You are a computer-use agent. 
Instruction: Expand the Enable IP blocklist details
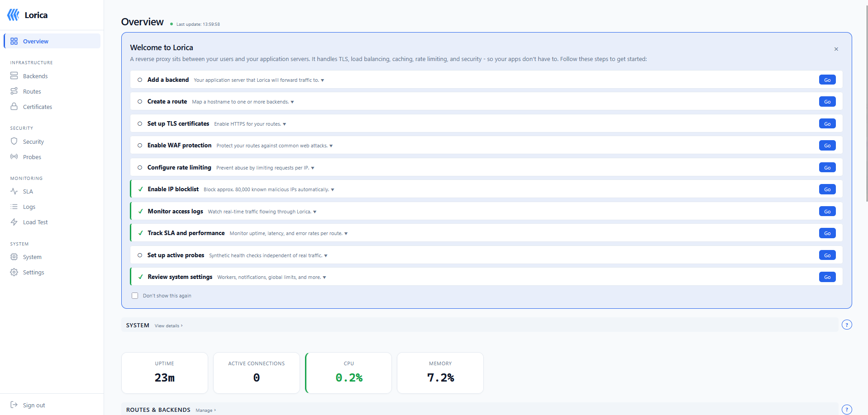pos(333,190)
